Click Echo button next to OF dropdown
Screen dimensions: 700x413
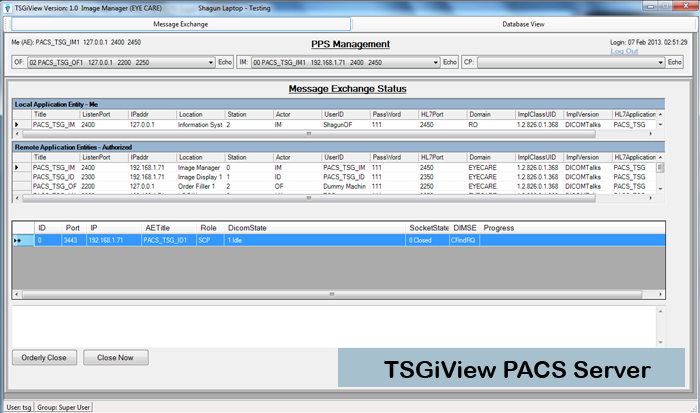tap(225, 62)
